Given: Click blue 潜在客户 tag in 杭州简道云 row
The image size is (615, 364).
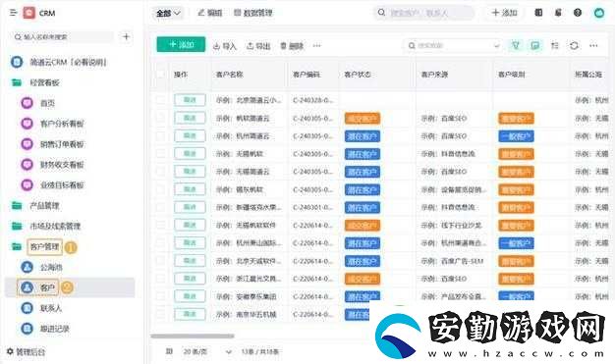Looking at the screenshot, I should (x=363, y=136).
